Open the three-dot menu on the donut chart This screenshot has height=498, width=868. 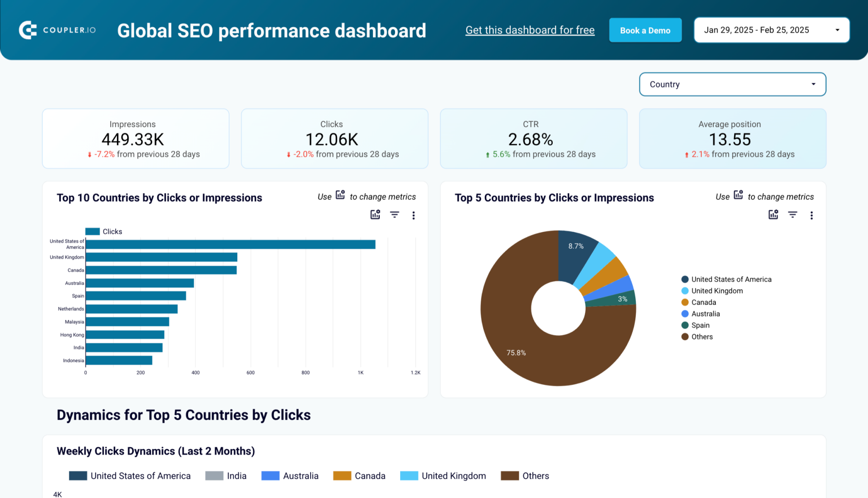812,215
